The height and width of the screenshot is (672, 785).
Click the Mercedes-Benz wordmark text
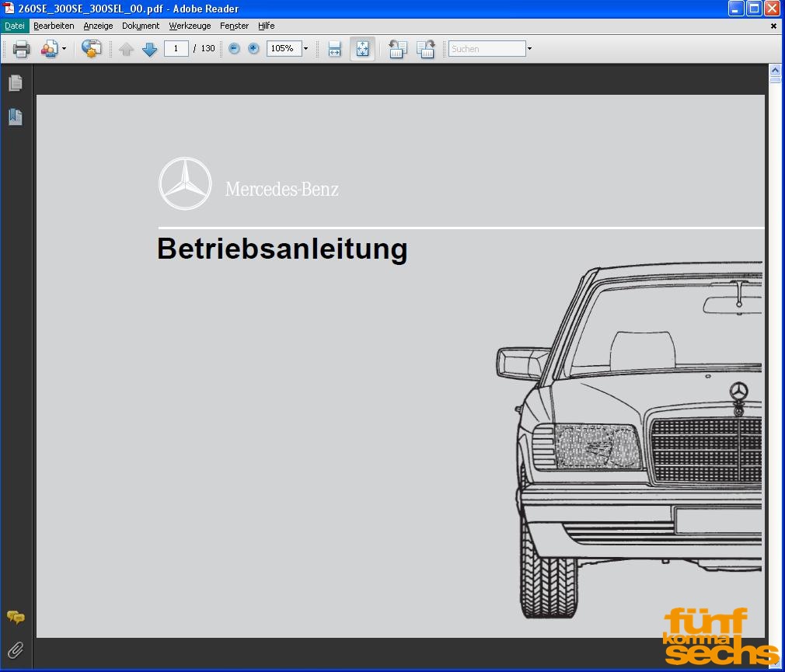tap(282, 189)
